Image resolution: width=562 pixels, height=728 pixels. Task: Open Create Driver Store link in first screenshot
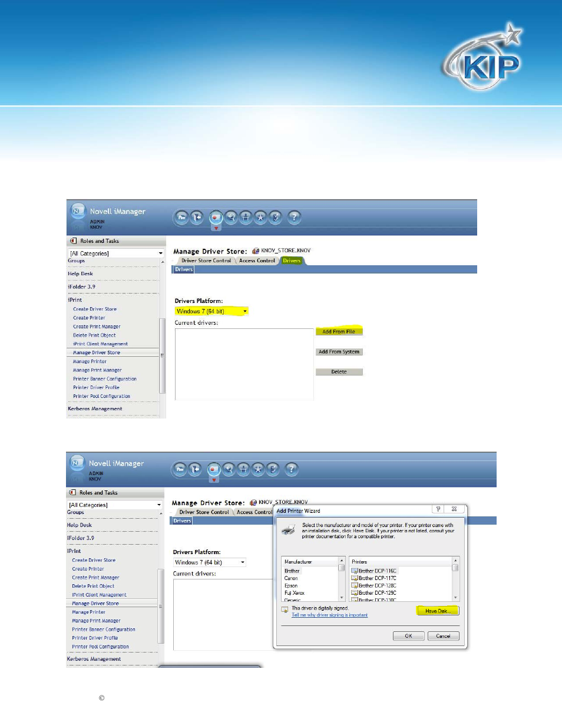click(x=95, y=309)
